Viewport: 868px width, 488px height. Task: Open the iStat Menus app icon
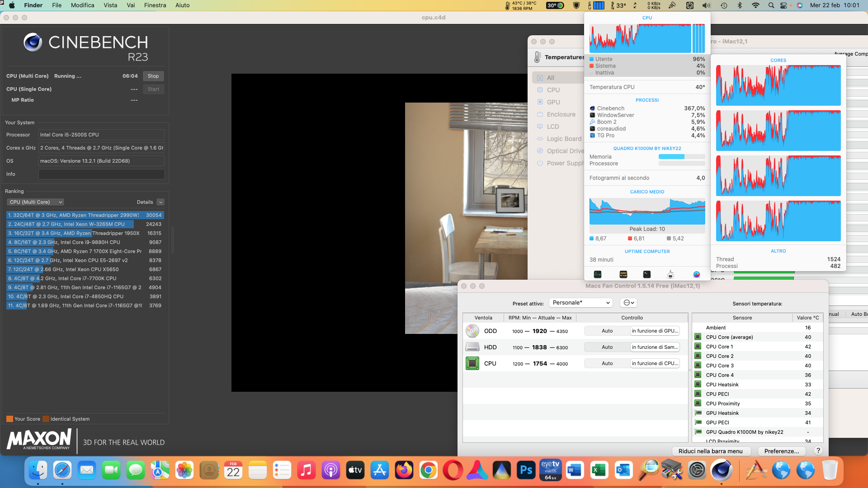point(696,274)
